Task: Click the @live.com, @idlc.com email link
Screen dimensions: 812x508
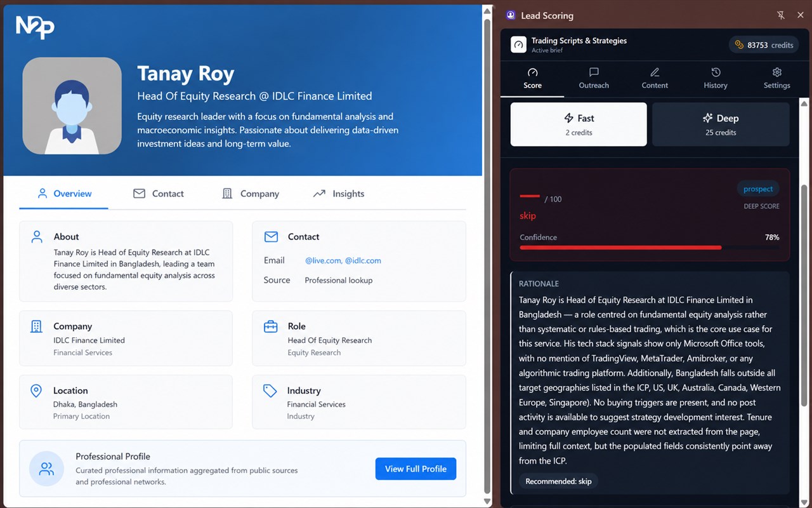Action: coord(343,260)
